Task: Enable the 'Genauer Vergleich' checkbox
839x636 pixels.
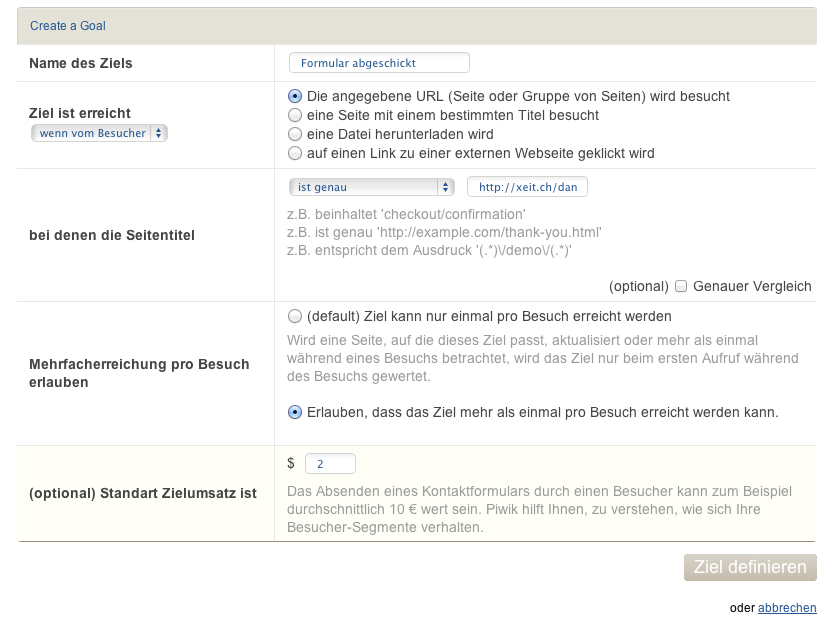Action: (681, 286)
